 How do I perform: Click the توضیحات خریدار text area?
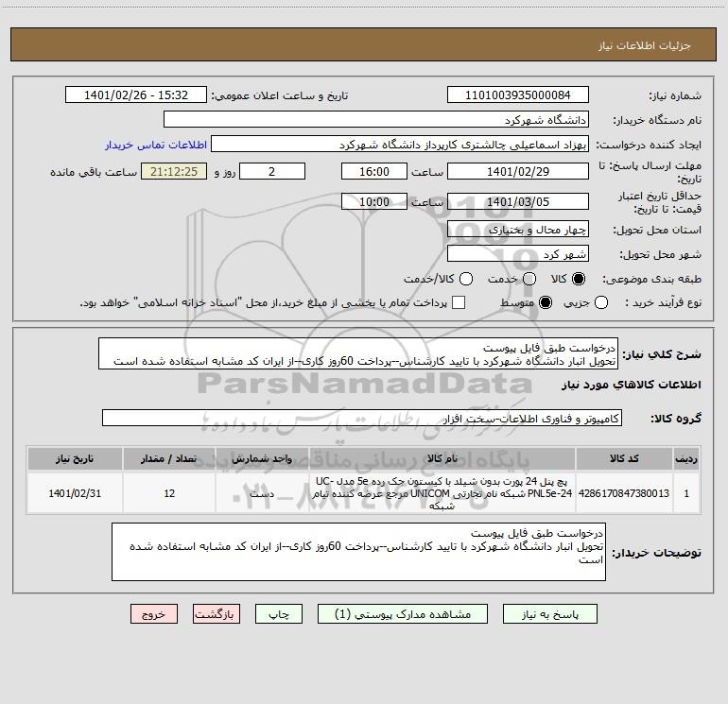(358, 551)
